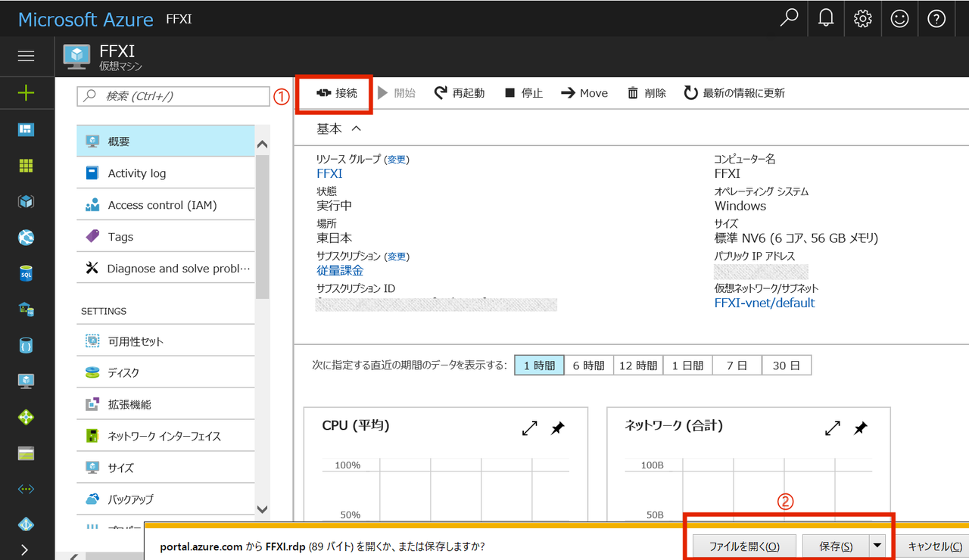This screenshot has height=560, width=969.
Task: Open Tags menu item
Action: (x=166, y=237)
